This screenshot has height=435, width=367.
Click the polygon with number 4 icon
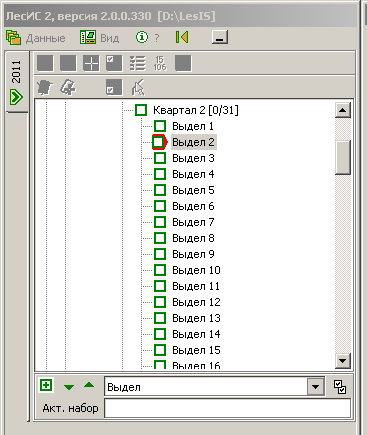pos(68,87)
